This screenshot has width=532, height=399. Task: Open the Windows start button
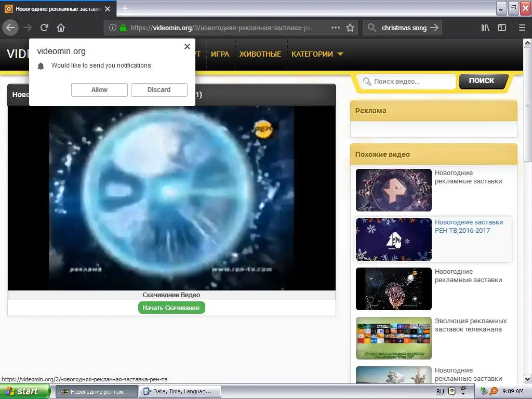click(25, 391)
